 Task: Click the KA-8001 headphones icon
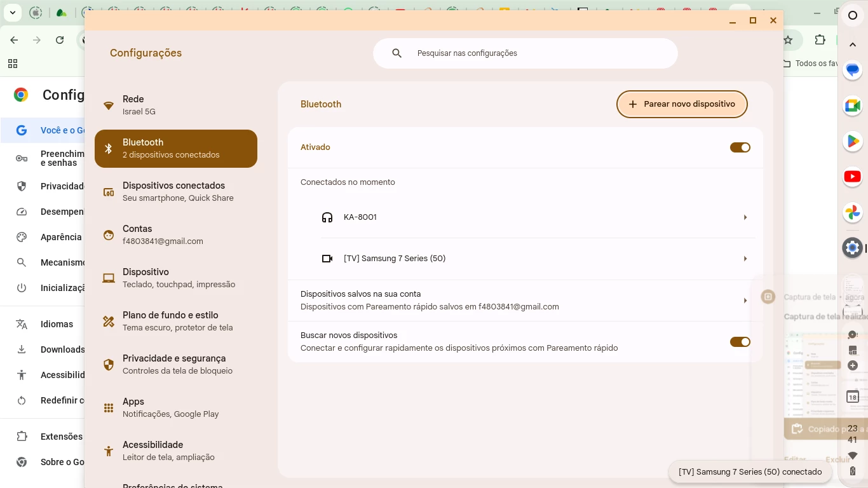click(327, 217)
